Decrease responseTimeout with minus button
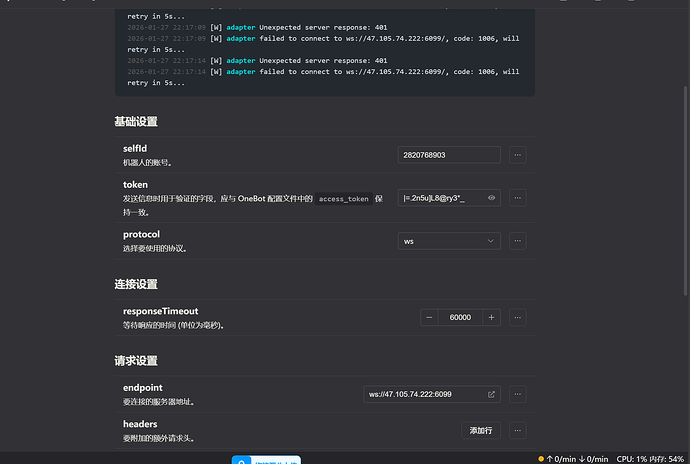690x464 pixels. coord(429,317)
